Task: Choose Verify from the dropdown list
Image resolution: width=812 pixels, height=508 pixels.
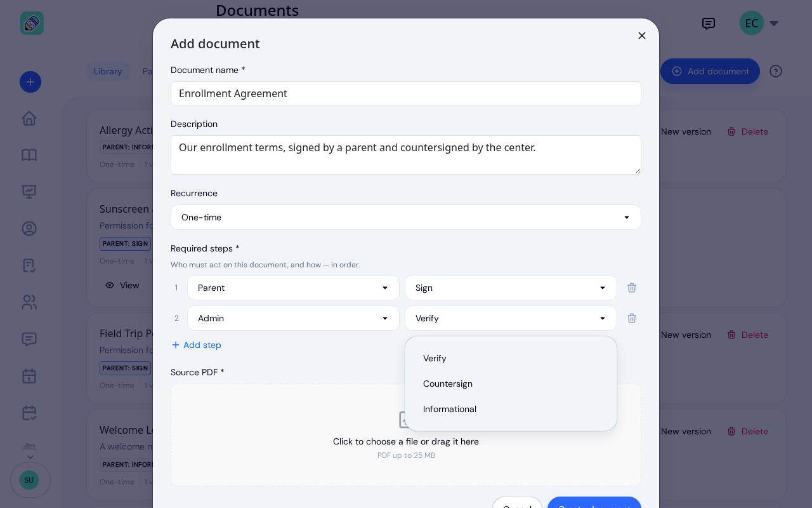Action: pos(511,358)
